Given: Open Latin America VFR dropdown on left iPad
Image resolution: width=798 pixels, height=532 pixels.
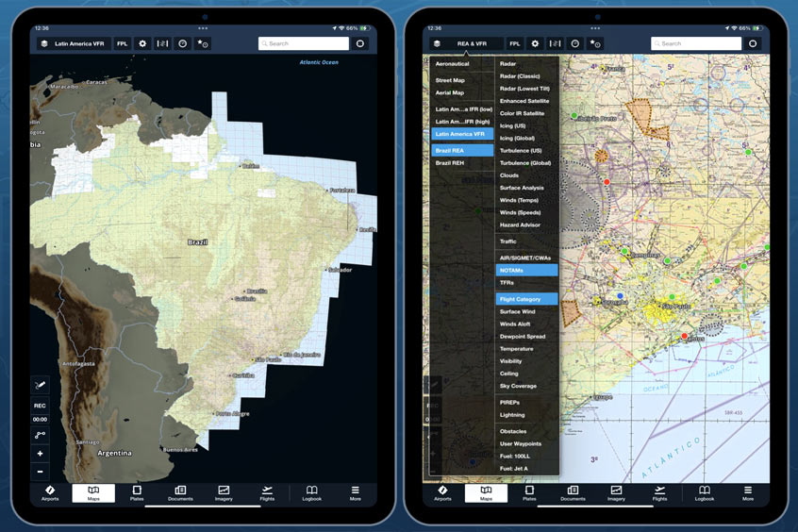Looking at the screenshot, I should point(74,43).
